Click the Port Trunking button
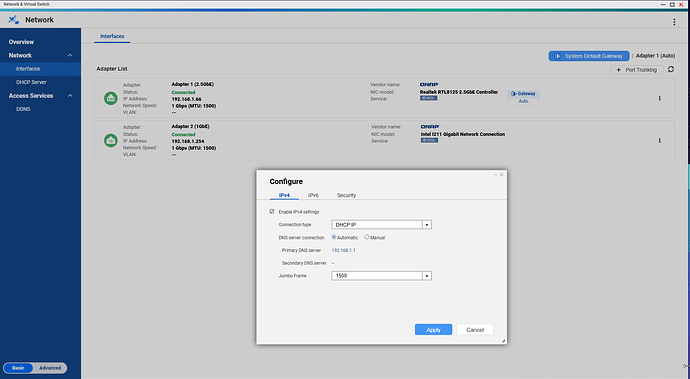The image size is (690, 379). (x=637, y=70)
